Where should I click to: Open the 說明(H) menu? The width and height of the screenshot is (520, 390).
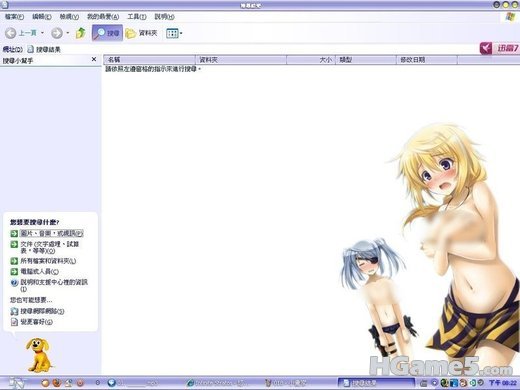tap(164, 17)
